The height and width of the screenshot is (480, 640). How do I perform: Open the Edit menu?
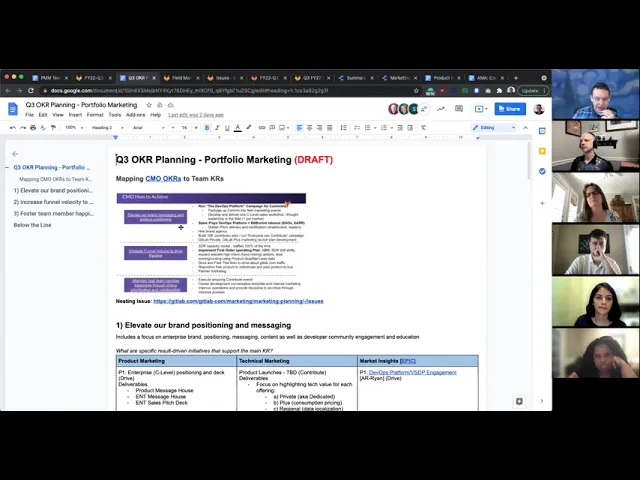pyautogui.click(x=43, y=115)
